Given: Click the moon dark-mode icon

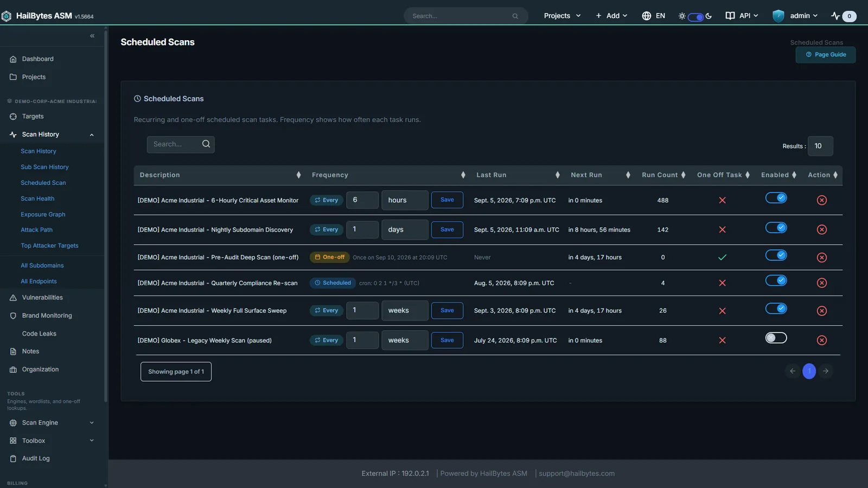Looking at the screenshot, I should (x=709, y=16).
